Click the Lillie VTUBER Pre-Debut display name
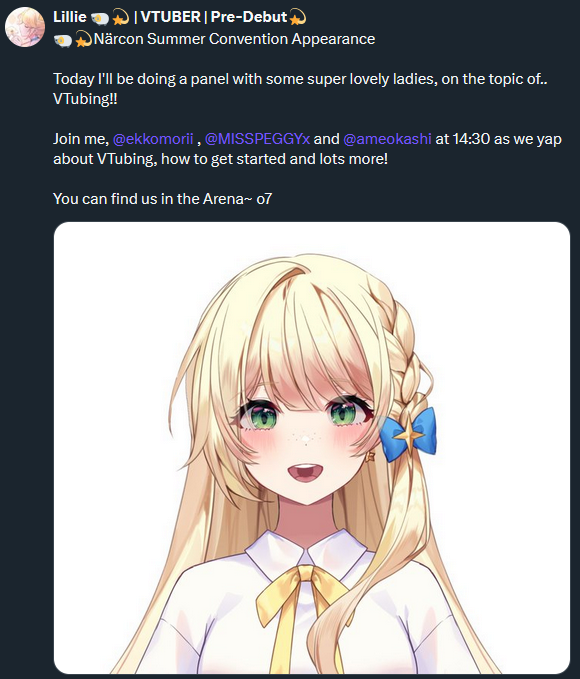 tap(179, 17)
